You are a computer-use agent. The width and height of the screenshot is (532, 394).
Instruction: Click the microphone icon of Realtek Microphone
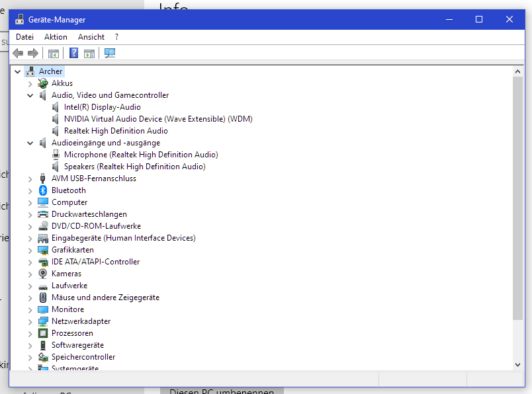tap(56, 155)
